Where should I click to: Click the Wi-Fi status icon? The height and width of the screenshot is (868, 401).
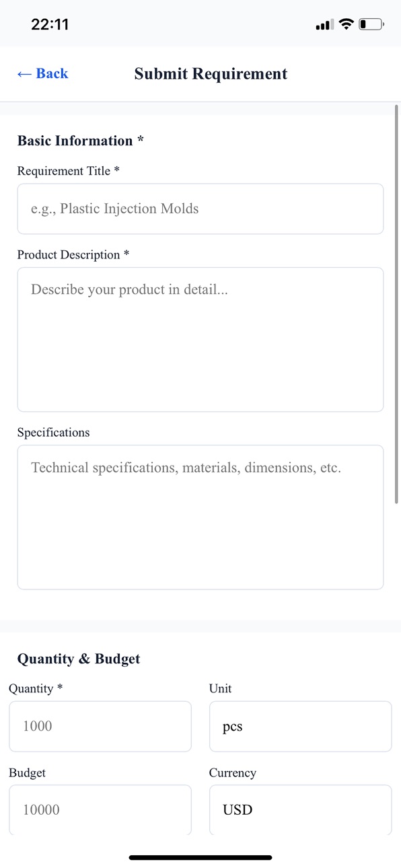(x=347, y=25)
